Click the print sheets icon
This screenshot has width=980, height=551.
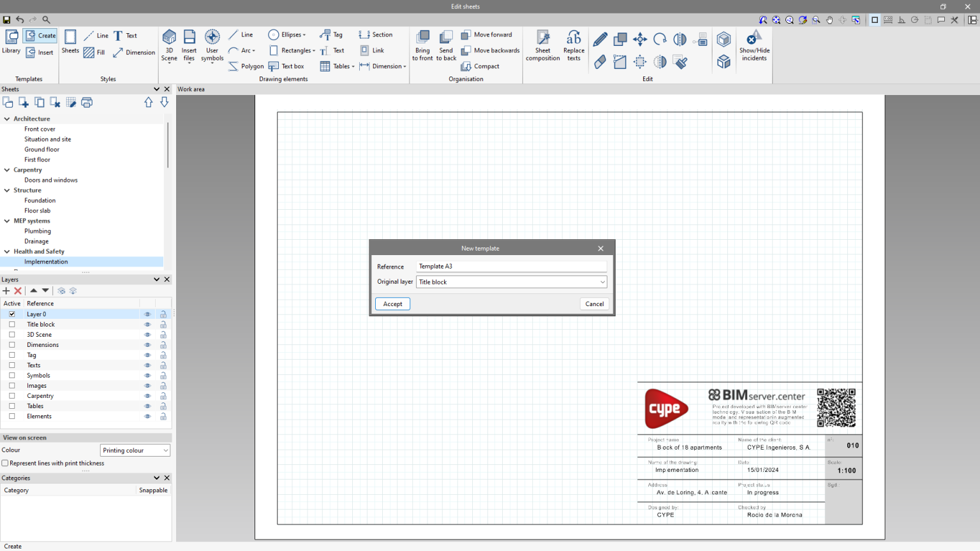point(87,103)
